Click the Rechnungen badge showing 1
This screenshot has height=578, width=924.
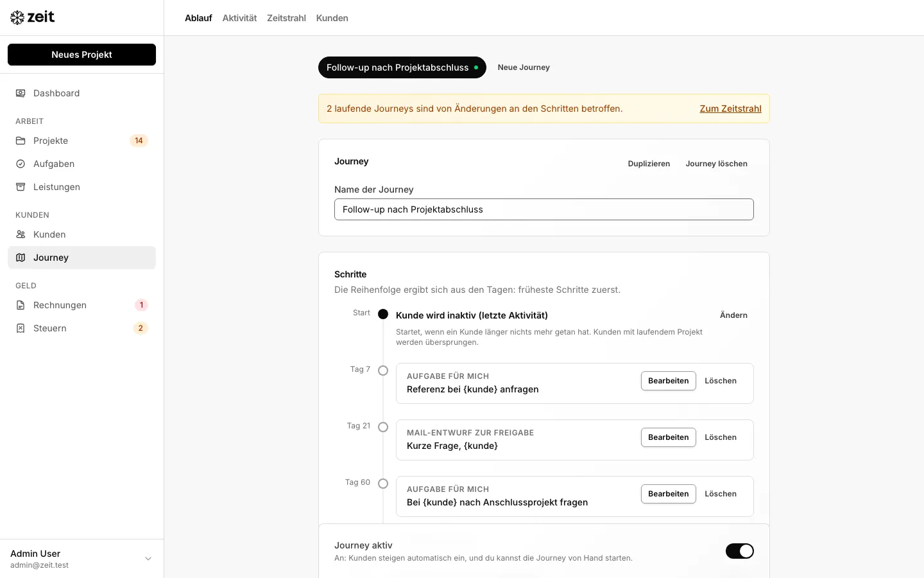coord(141,305)
